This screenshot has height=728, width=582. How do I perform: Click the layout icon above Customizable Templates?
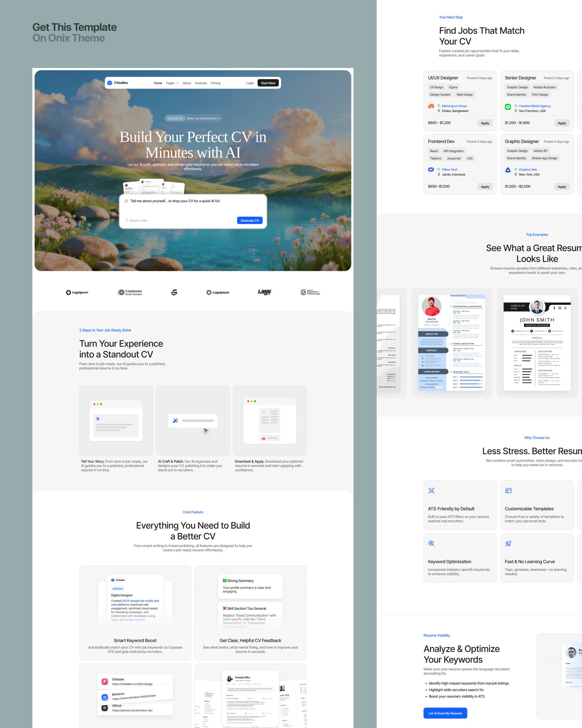(508, 491)
